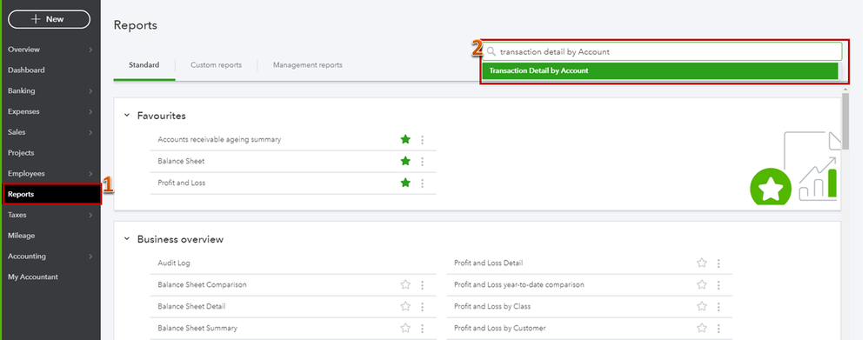This screenshot has height=340, width=868.
Task: Click the search magnifier icon
Action: [491, 51]
